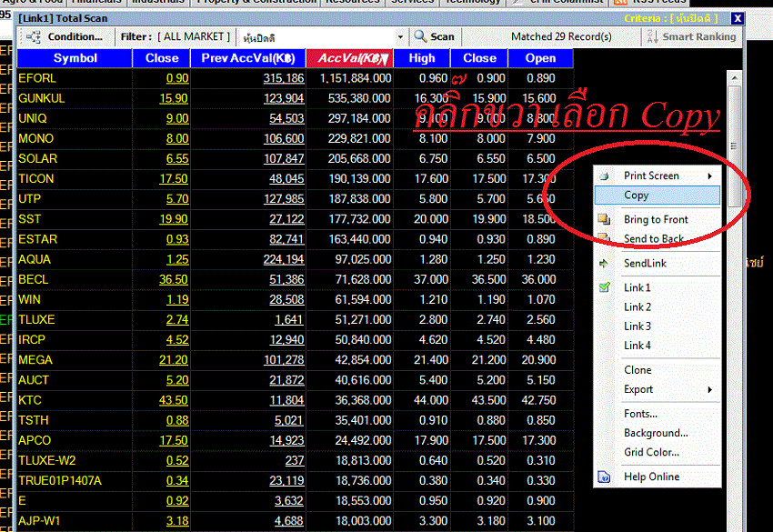Viewport: 773px width, 532px height.
Task: Click KTC AccVal 36,368.000 cell
Action: pyautogui.click(x=364, y=400)
